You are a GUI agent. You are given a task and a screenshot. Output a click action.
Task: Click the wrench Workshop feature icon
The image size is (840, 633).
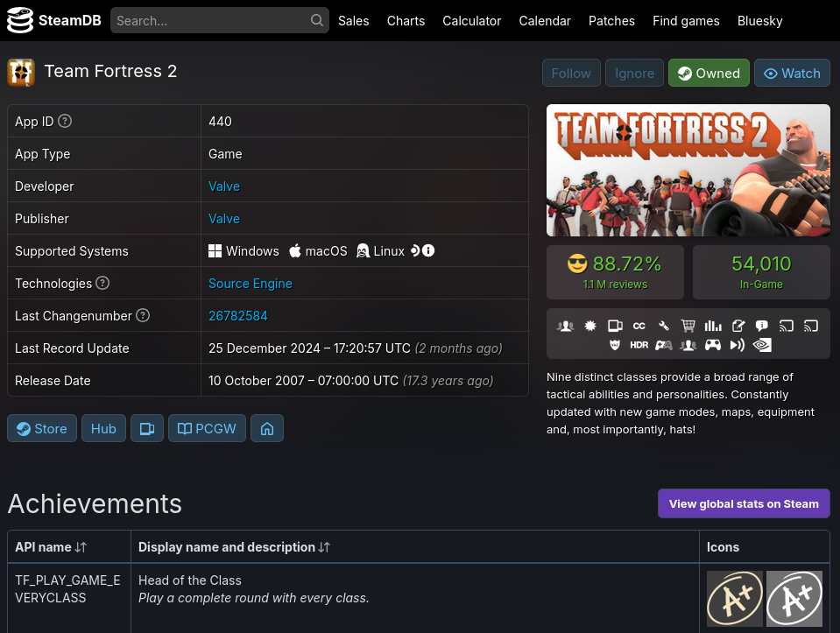(664, 326)
